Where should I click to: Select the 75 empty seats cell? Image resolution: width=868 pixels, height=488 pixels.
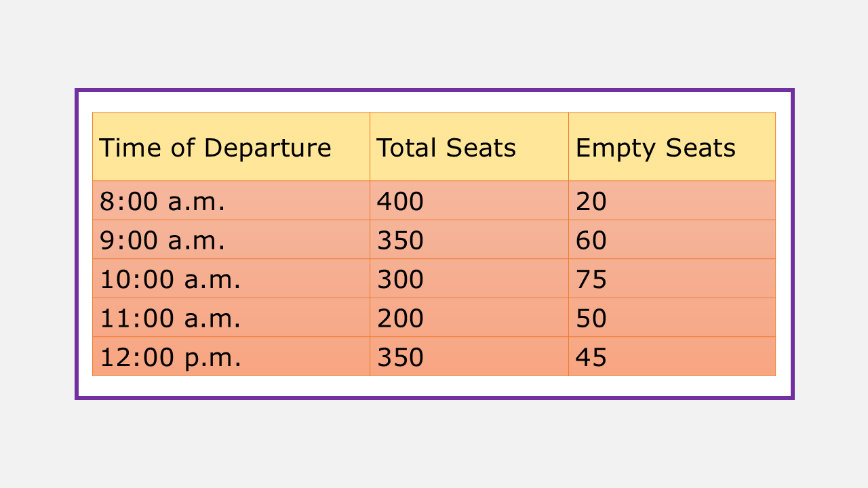point(591,279)
